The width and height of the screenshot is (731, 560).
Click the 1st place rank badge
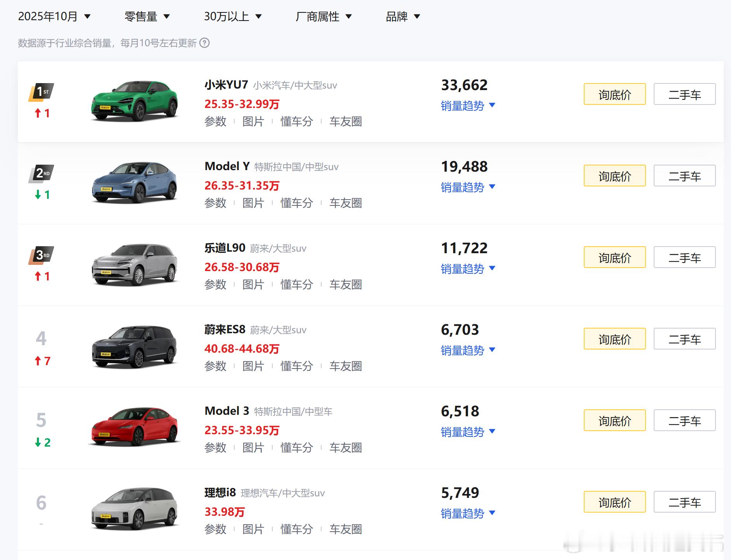[41, 92]
